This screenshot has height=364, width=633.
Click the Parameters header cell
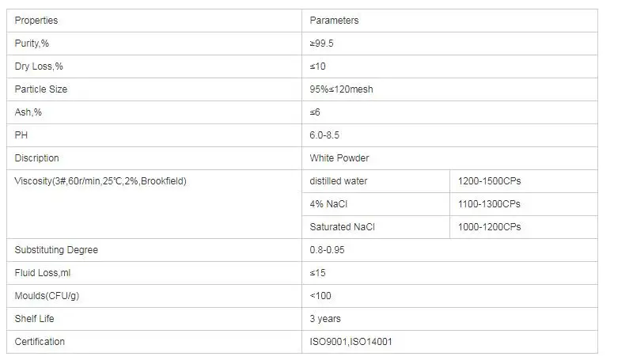[x=333, y=21]
